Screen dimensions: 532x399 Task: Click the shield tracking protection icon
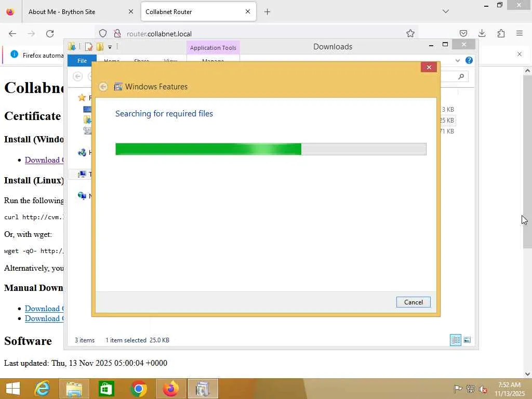point(103,33)
